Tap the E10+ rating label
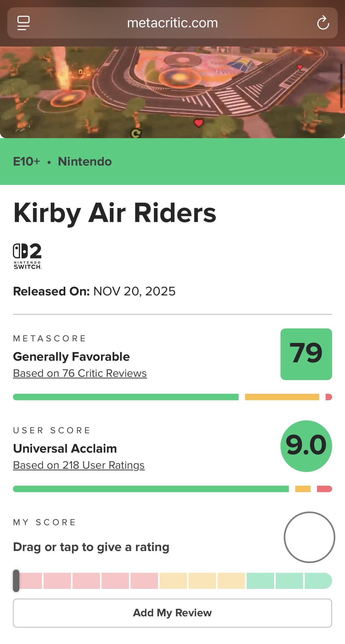345x644 pixels. (27, 162)
